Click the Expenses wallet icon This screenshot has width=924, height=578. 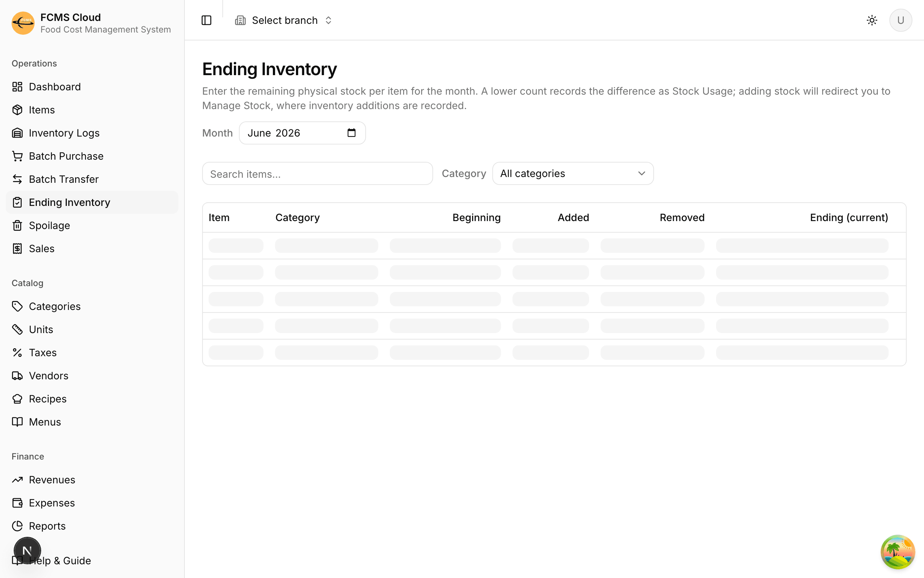17,503
